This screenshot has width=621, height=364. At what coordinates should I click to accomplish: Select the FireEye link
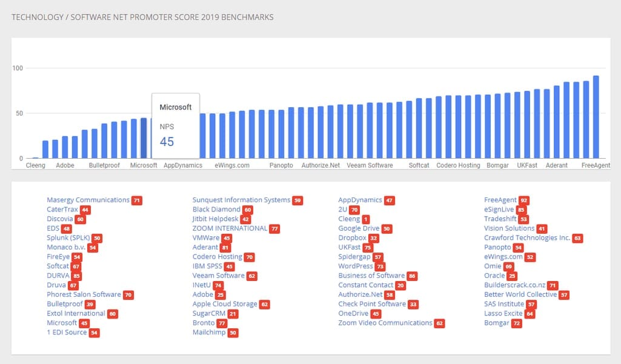58,257
